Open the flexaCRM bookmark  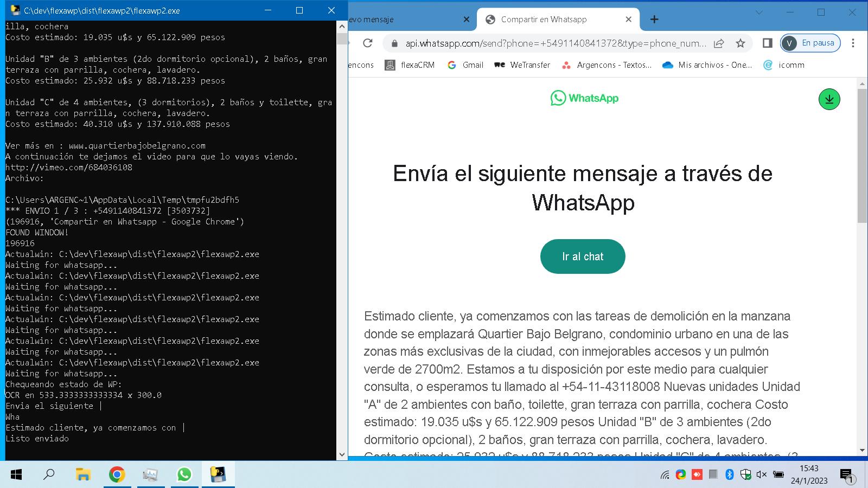(x=410, y=65)
